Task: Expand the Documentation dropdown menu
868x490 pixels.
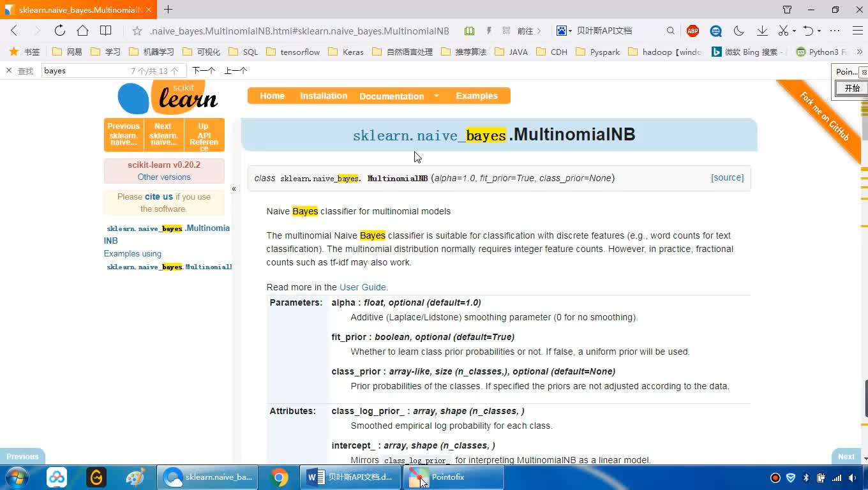Action: (x=437, y=96)
